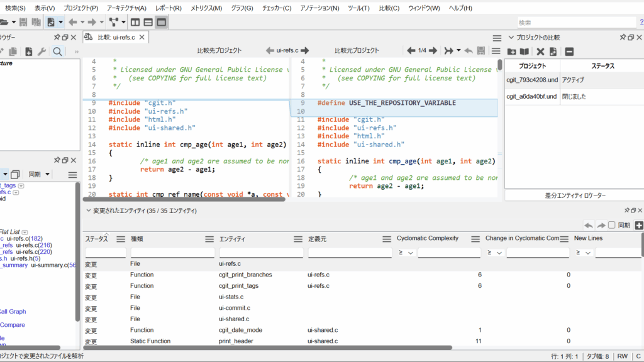This screenshot has width=644, height=362.
Task: Click the next difference arrow beside 1/4
Action: (433, 50)
